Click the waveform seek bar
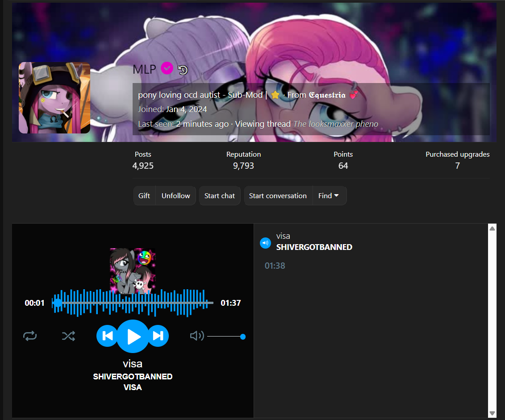The width and height of the screenshot is (505, 420). point(133,303)
